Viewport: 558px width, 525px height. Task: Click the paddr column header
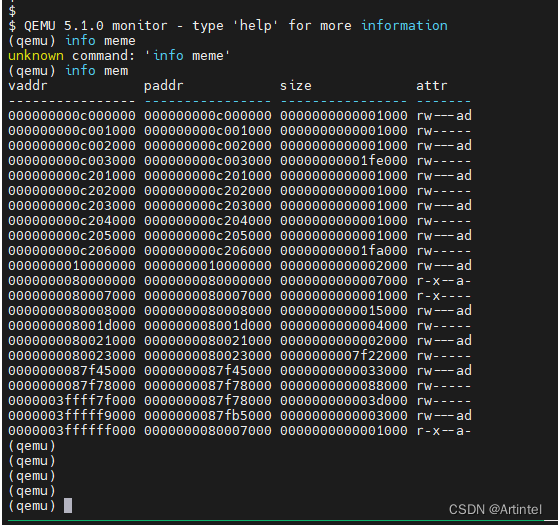point(164,86)
